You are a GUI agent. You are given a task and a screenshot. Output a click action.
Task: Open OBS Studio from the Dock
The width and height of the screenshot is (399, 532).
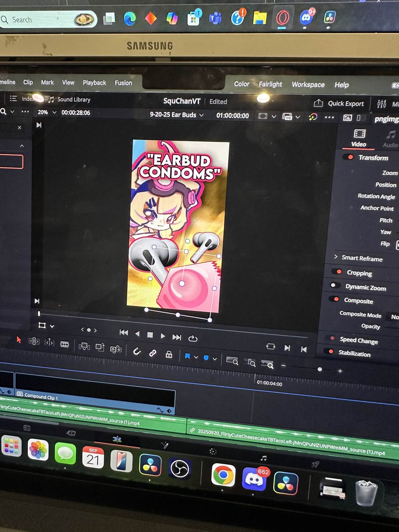tap(180, 469)
